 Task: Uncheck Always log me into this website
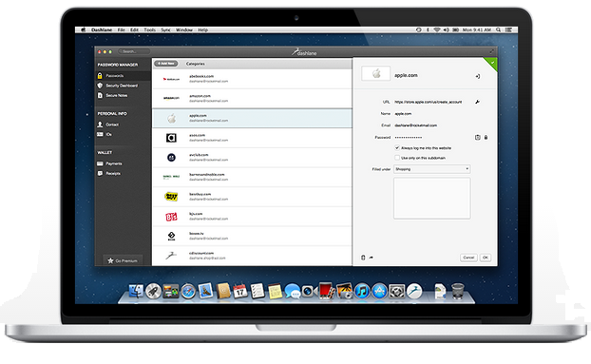coord(397,147)
